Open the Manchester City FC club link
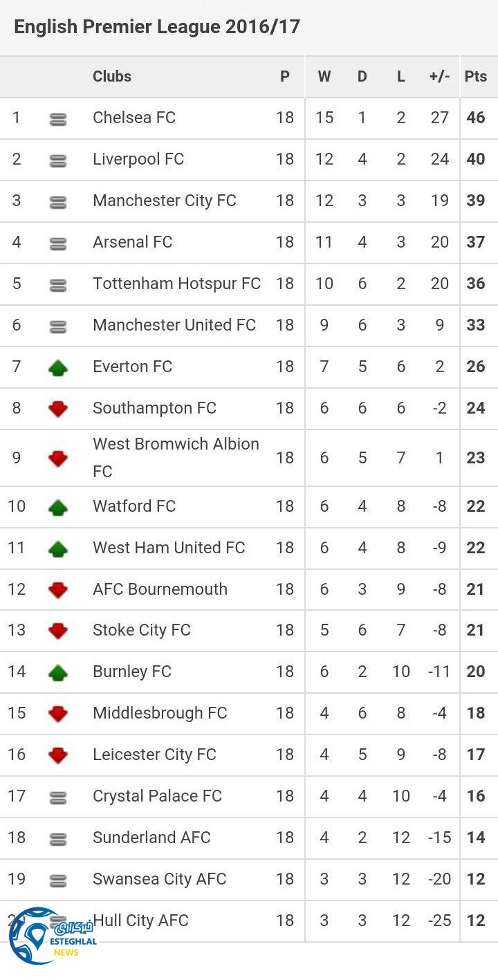The image size is (498, 980). [165, 201]
